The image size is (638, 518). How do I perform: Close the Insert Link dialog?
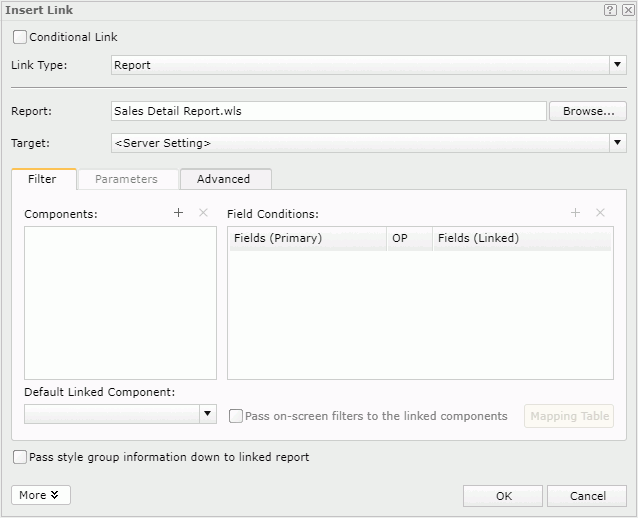pos(627,10)
